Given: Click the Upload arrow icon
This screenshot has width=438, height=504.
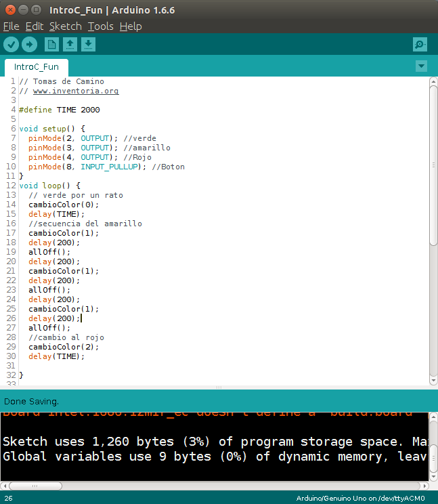Looking at the screenshot, I should point(30,44).
